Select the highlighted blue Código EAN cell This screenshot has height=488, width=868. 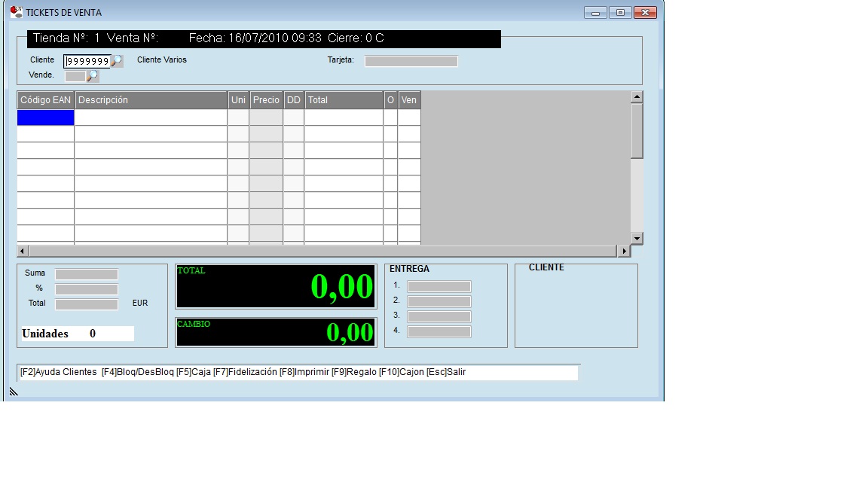(45, 117)
